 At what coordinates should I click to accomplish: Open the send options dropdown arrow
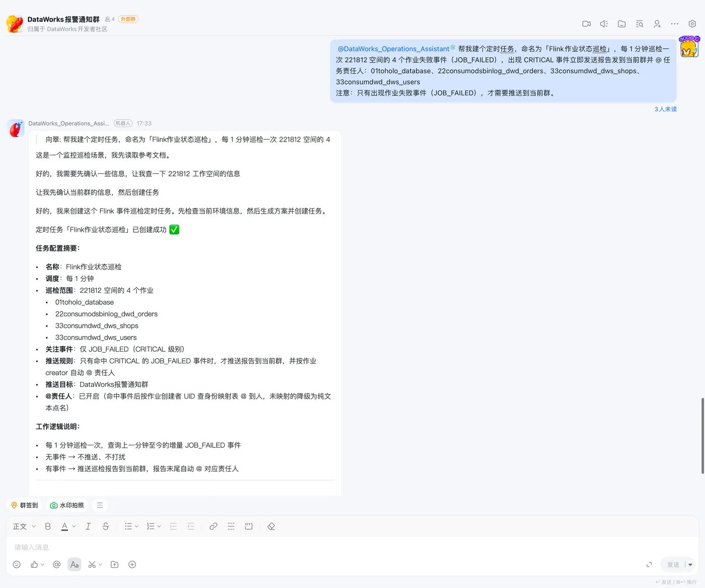(x=690, y=565)
